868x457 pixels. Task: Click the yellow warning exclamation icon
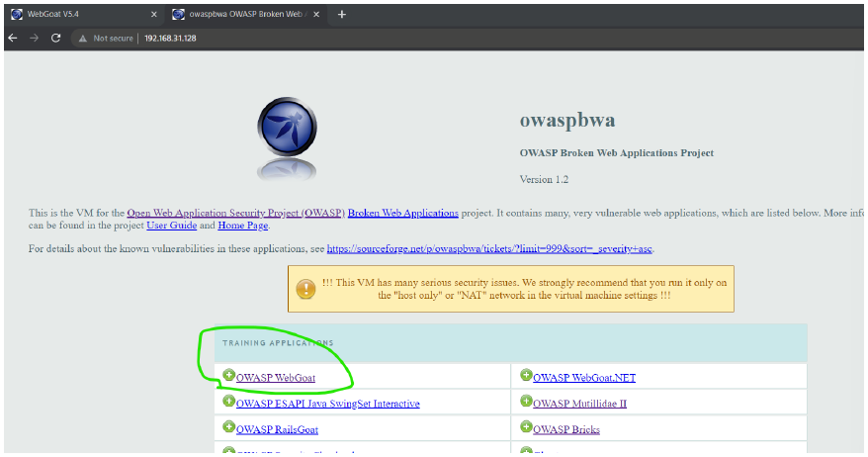pyautogui.click(x=305, y=289)
